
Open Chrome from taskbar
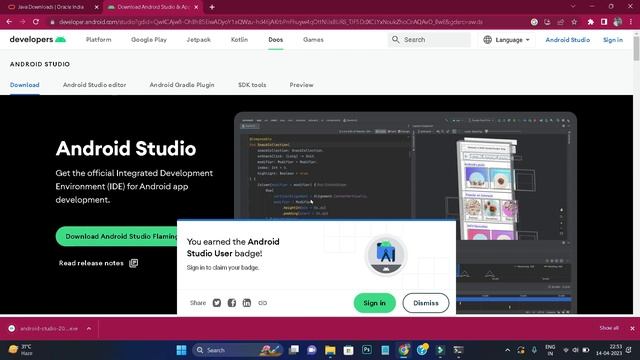tap(404, 350)
